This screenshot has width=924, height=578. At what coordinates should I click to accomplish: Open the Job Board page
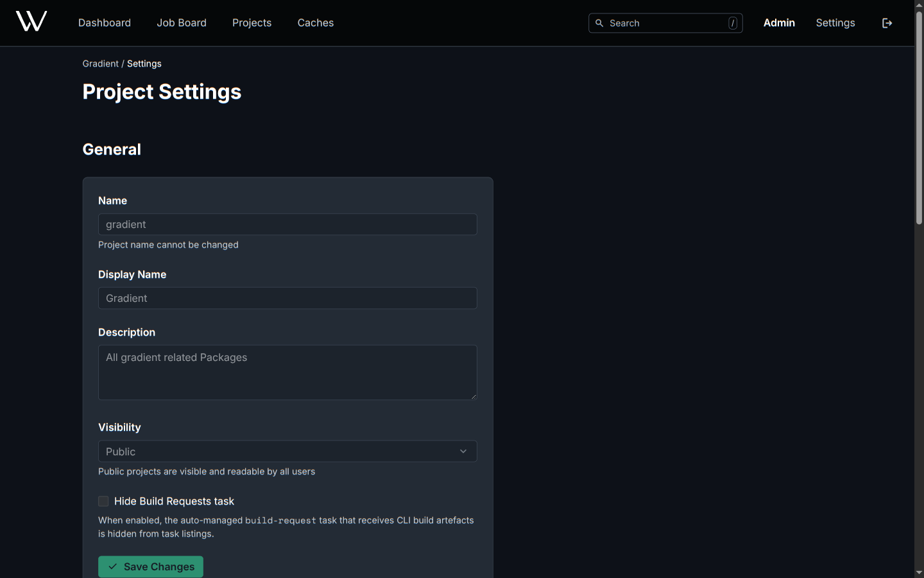pos(182,22)
